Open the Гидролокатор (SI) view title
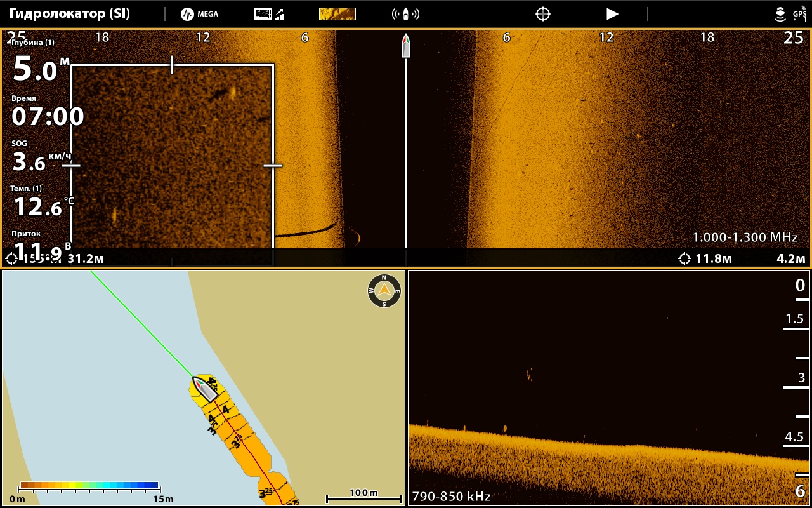 70,14
